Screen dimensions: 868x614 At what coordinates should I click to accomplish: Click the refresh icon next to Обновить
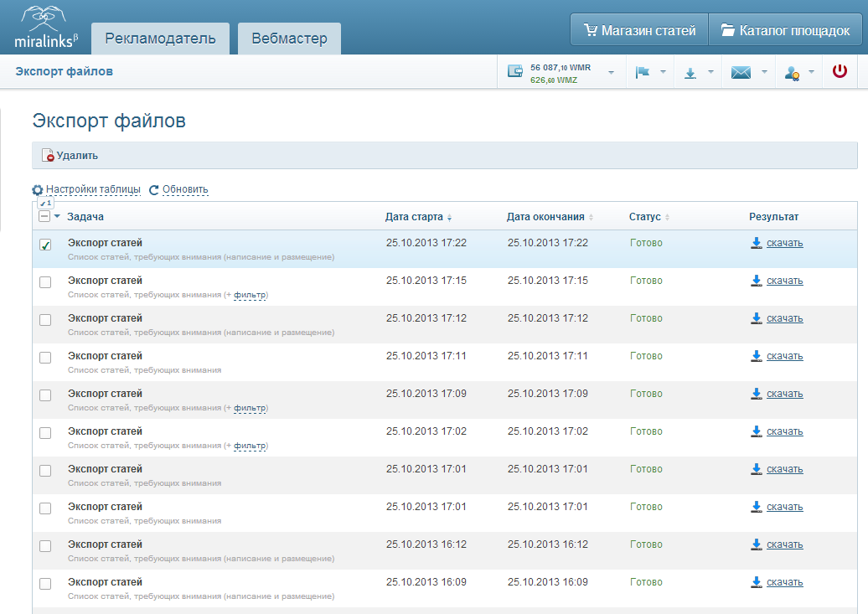(x=154, y=190)
